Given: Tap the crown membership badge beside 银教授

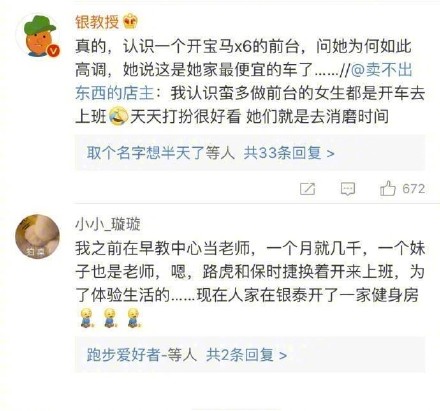Looking at the screenshot, I should pos(130,22).
